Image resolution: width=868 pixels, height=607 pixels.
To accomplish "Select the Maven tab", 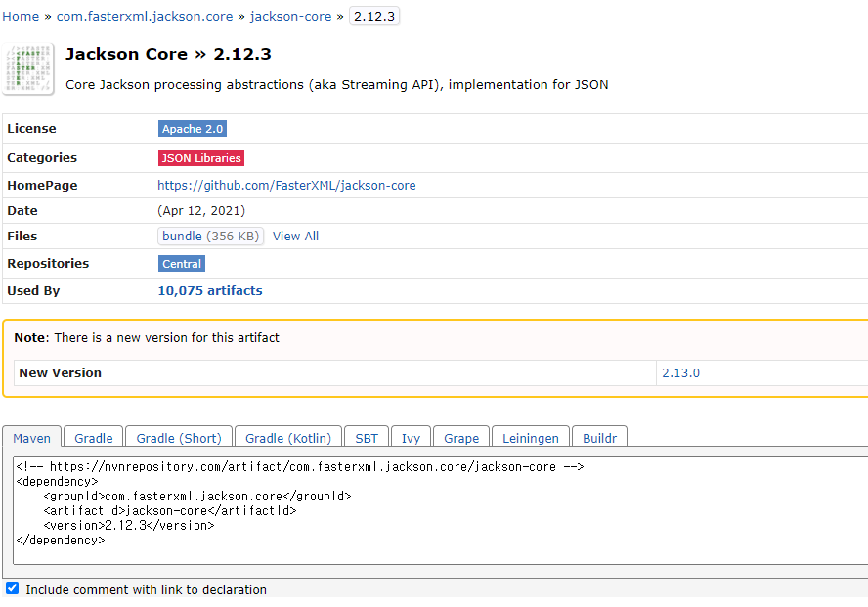I will [31, 438].
